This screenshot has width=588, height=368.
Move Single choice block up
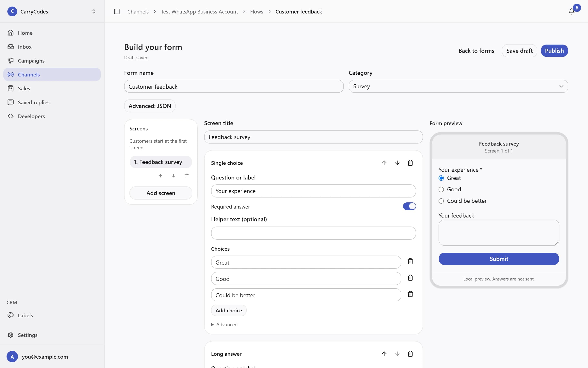384,163
